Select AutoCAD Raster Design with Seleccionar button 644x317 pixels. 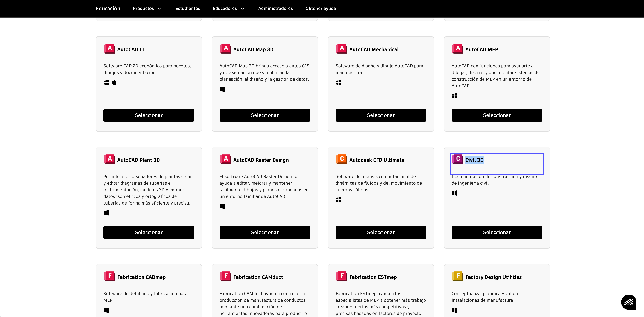(x=265, y=232)
